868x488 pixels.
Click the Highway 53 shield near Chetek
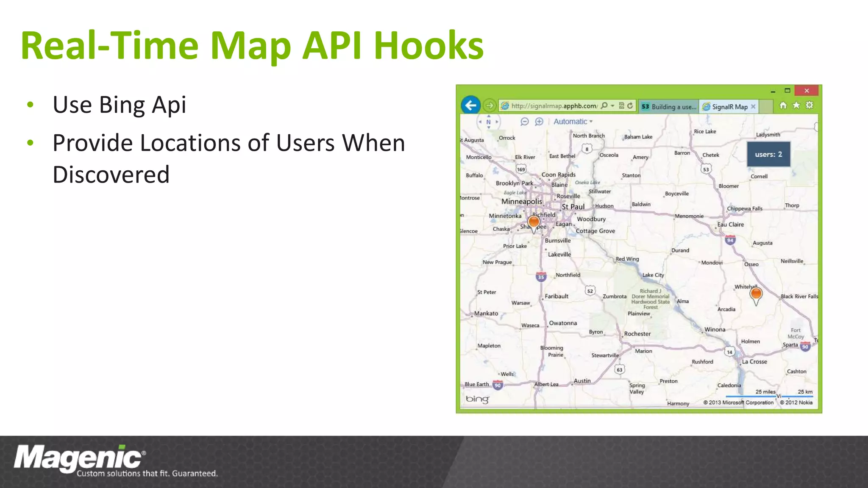706,169
